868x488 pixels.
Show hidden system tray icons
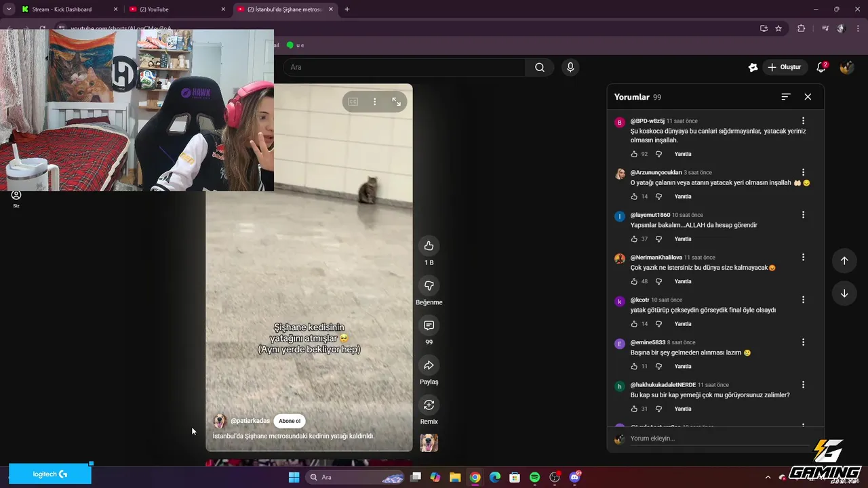click(x=768, y=477)
